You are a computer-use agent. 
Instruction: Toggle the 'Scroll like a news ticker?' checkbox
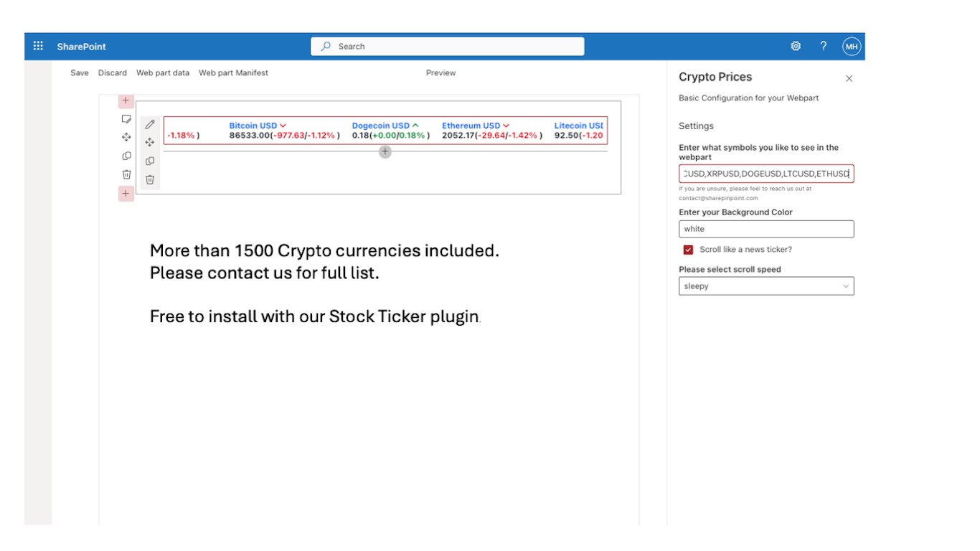[689, 250]
